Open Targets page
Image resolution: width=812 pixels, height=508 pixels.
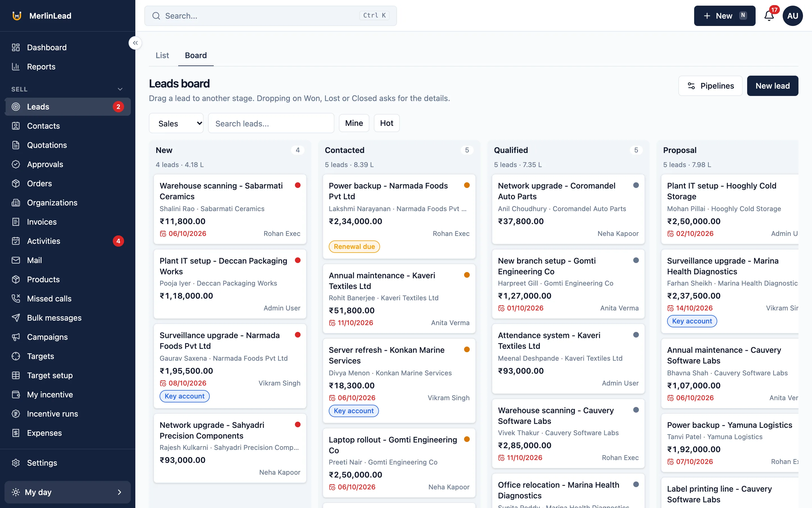pos(67,356)
